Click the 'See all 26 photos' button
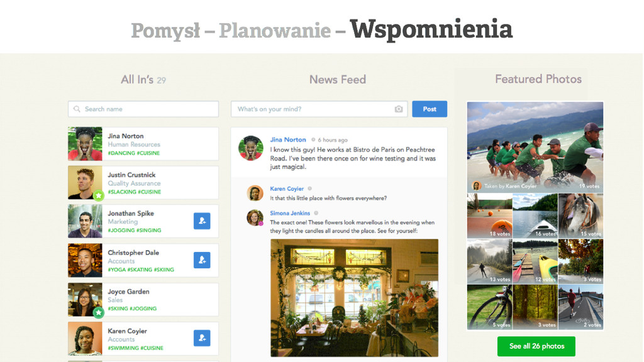The image size is (644, 362). pos(536,346)
